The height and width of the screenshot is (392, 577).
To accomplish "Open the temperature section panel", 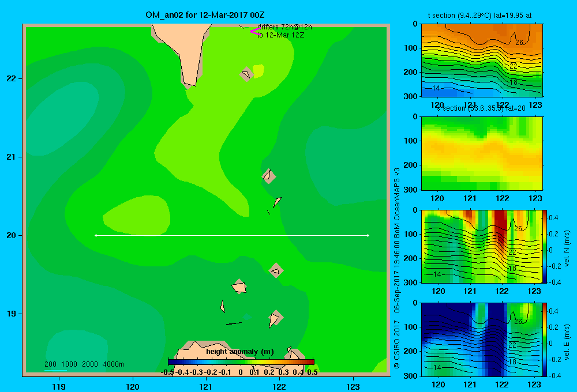I will coord(482,61).
